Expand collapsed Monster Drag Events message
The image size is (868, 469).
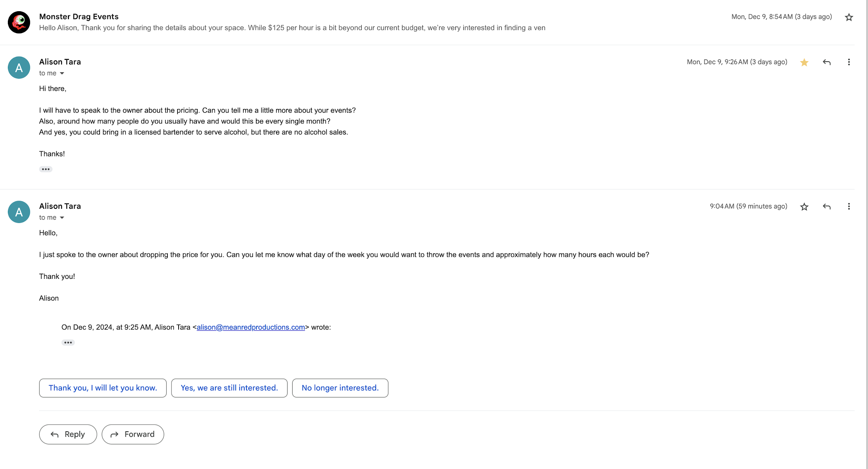(x=292, y=28)
